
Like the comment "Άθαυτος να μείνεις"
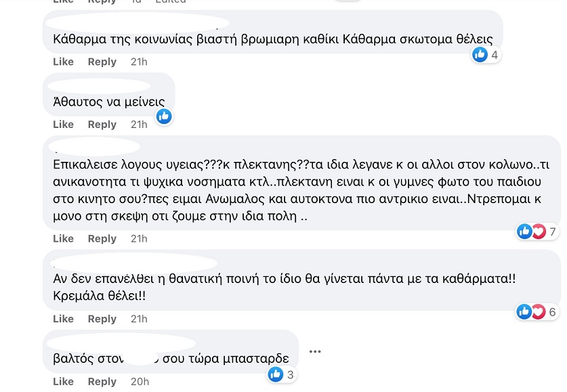63,125
